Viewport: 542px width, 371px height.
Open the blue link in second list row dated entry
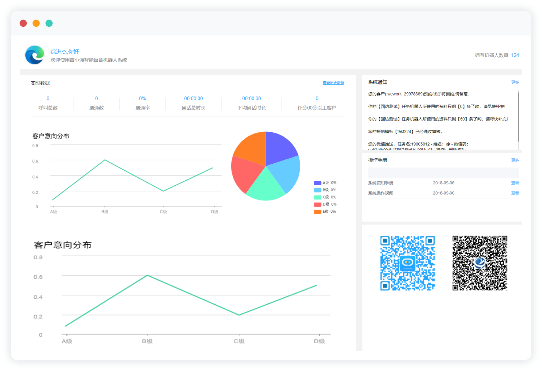pyautogui.click(x=515, y=193)
